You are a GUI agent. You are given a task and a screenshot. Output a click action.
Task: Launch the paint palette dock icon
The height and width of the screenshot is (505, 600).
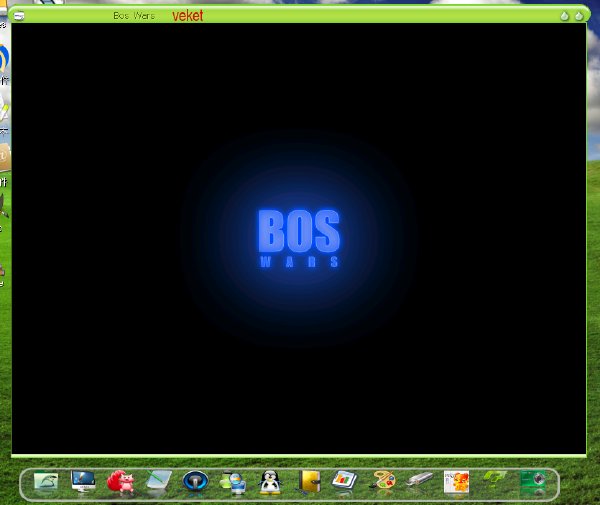(383, 481)
